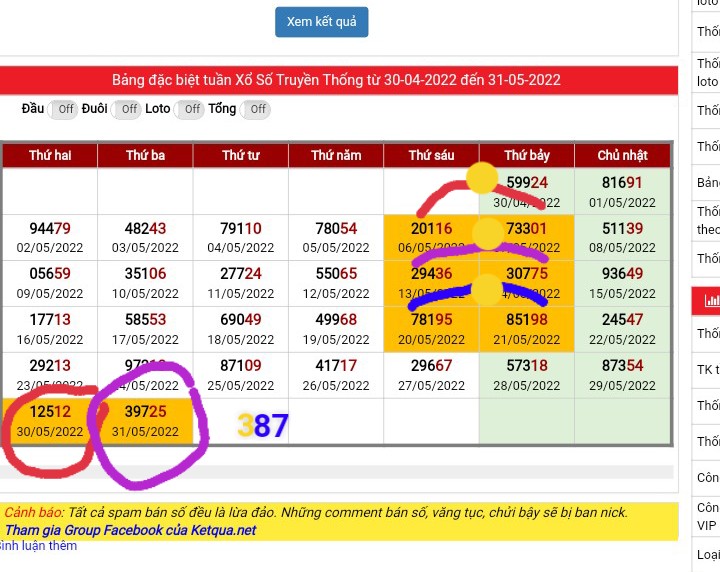Click the Thứ bảy column header
Image resolution: width=720 pixels, height=572 pixels.
527,156
